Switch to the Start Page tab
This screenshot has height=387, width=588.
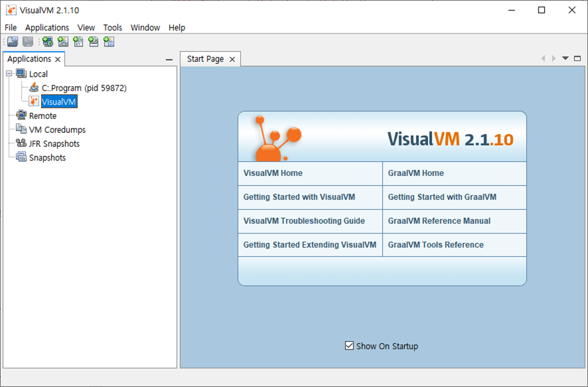tap(205, 59)
